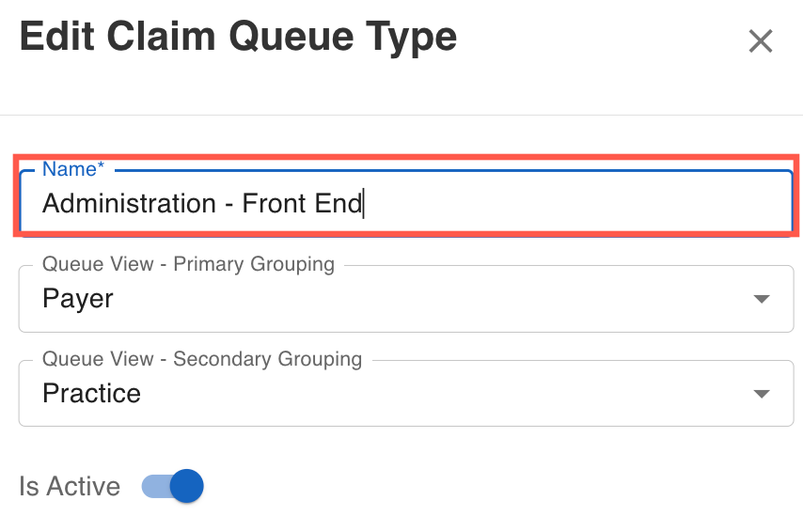Open the Secondary Grouping dropdown
The height and width of the screenshot is (532, 803).
coord(404,393)
